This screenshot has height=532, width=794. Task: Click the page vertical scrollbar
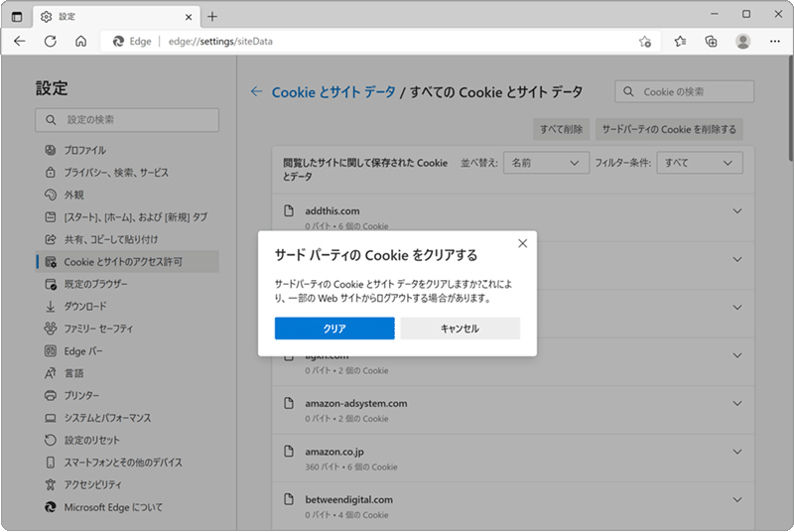(x=790, y=109)
